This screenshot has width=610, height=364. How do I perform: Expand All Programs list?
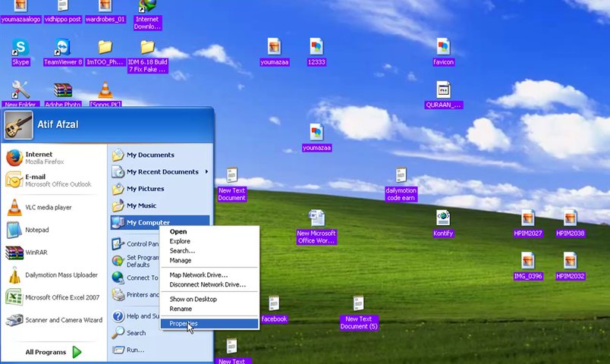coord(54,352)
